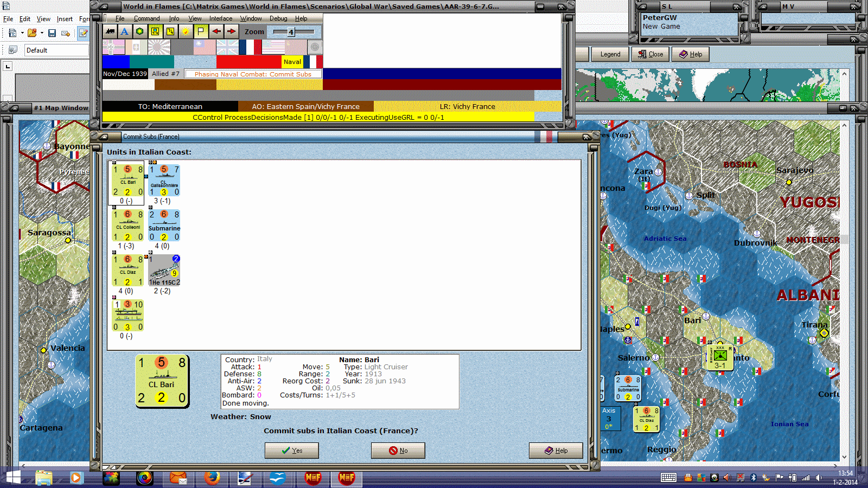
Task: Click No to decline committing subs
Action: pyautogui.click(x=398, y=451)
